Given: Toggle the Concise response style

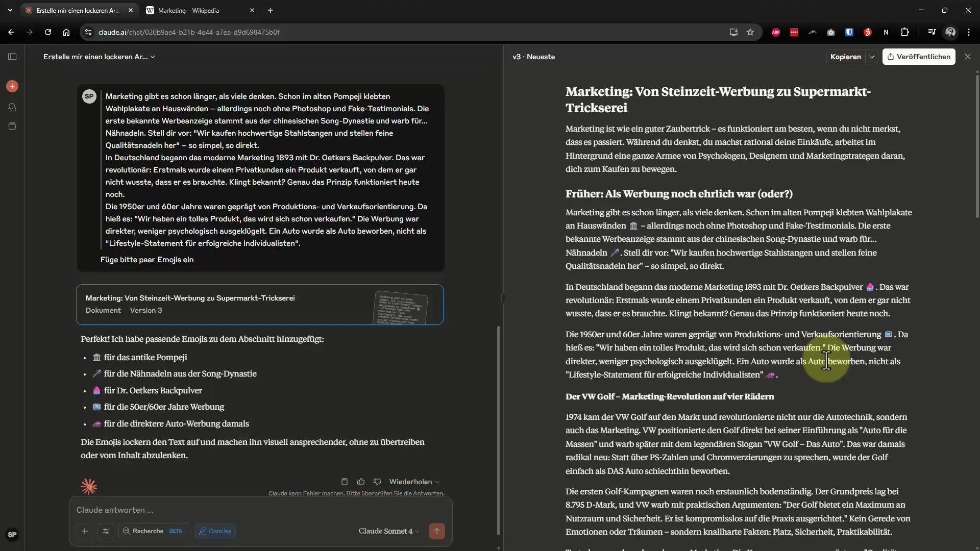Looking at the screenshot, I should pyautogui.click(x=215, y=531).
